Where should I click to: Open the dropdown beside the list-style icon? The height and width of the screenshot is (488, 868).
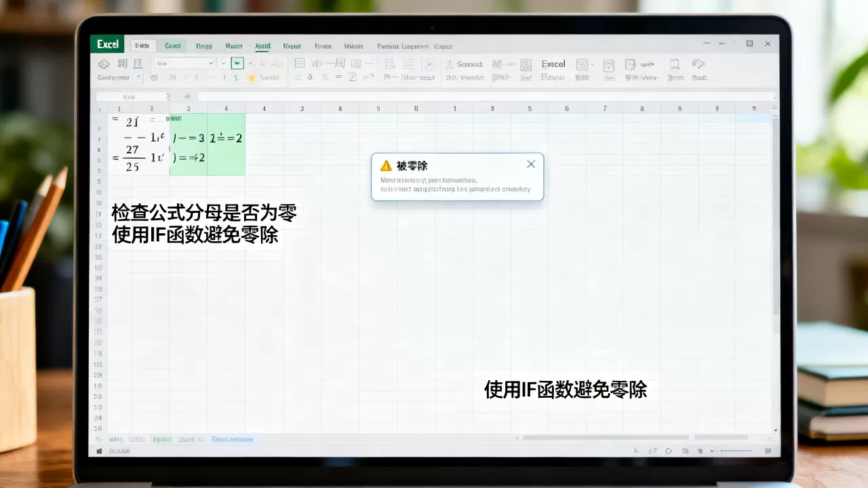pos(593,64)
